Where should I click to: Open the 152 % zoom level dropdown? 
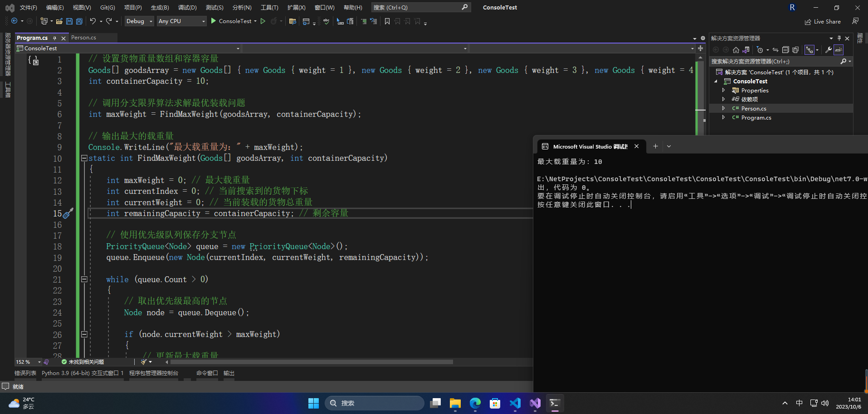39,362
